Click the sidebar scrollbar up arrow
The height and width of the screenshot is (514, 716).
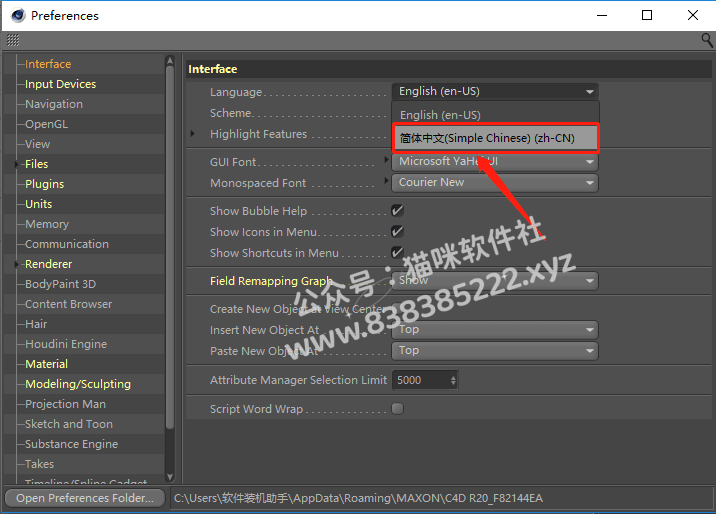click(x=170, y=60)
